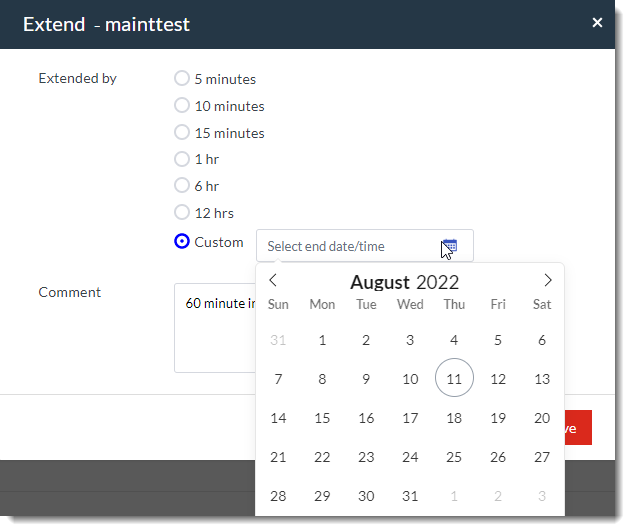Go to previous month in calendar
This screenshot has width=630, height=531.
[273, 281]
